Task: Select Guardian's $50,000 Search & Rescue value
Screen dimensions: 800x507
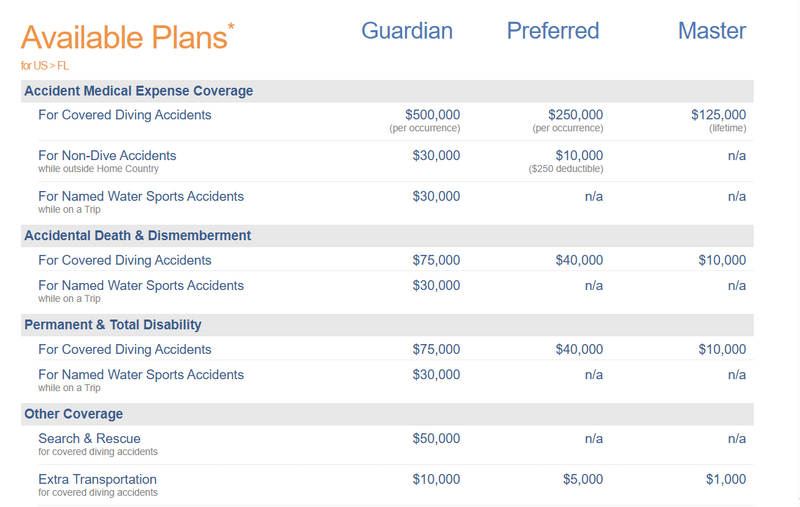Action: [x=436, y=439]
